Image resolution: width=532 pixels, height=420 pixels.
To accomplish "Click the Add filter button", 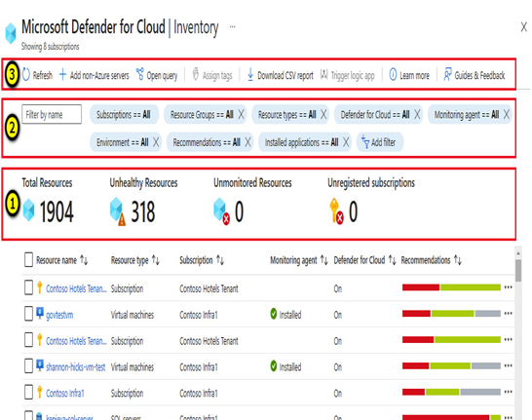I will click(x=380, y=142).
